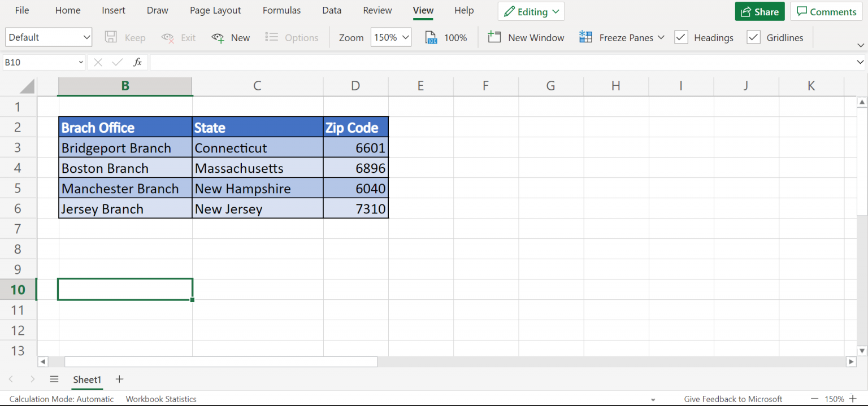The image size is (868, 406).
Task: Switch to the Formulas ribbon tab
Action: [x=281, y=10]
